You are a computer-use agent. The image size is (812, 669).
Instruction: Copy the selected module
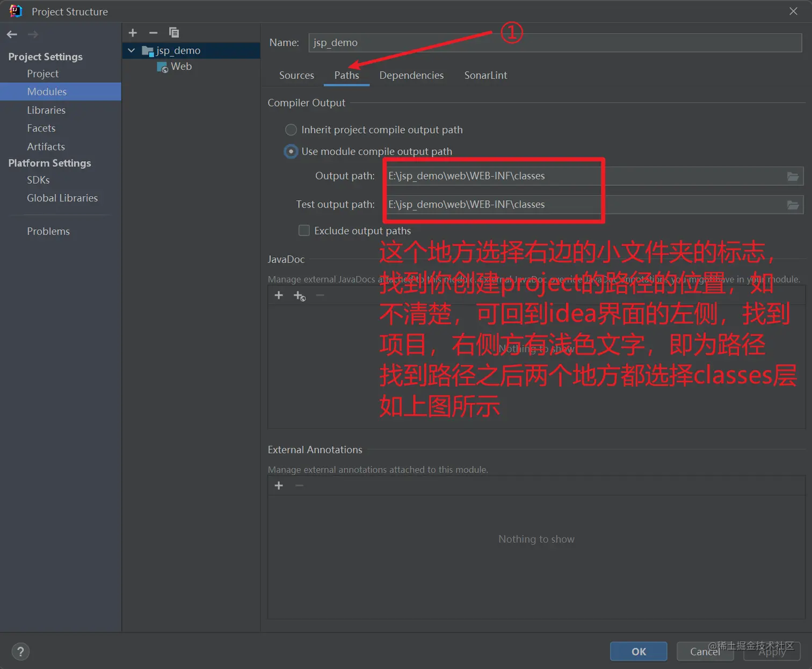coord(173,33)
